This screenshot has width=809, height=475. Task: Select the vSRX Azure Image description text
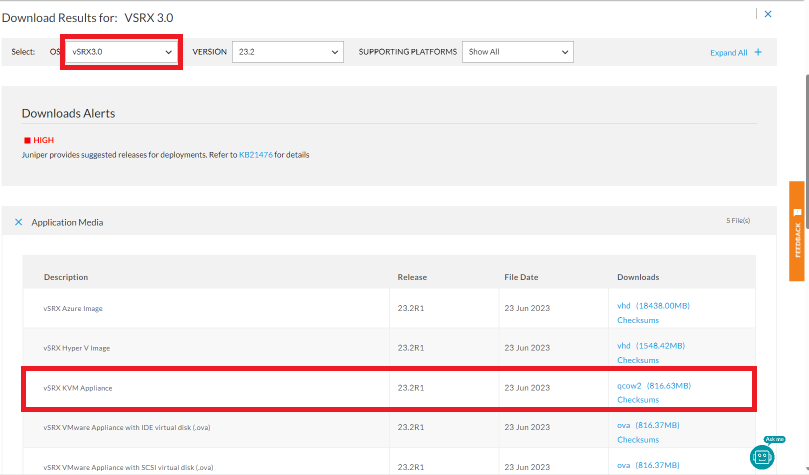click(73, 308)
